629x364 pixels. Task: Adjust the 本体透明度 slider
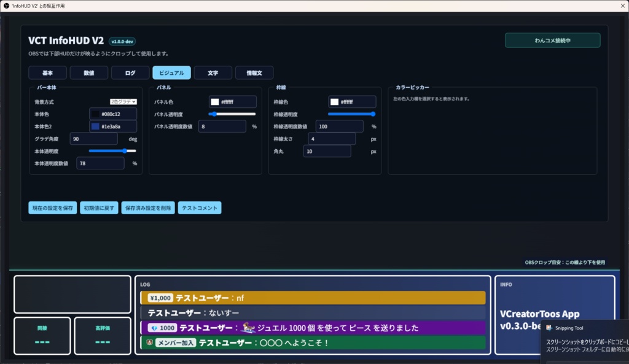112,151
